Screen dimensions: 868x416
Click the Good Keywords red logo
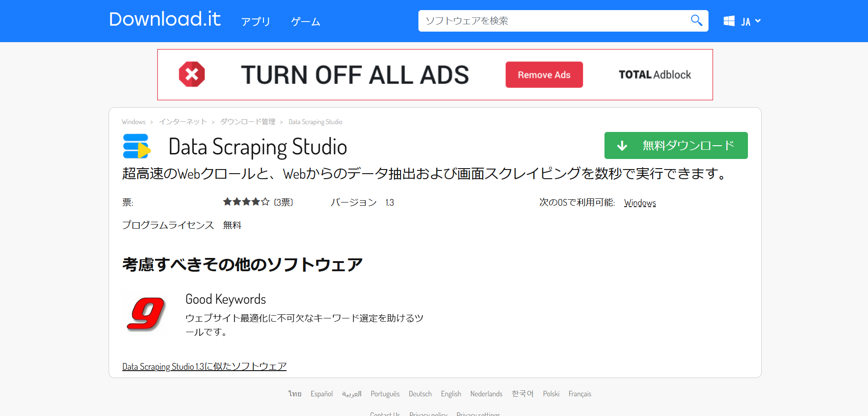[x=145, y=314]
